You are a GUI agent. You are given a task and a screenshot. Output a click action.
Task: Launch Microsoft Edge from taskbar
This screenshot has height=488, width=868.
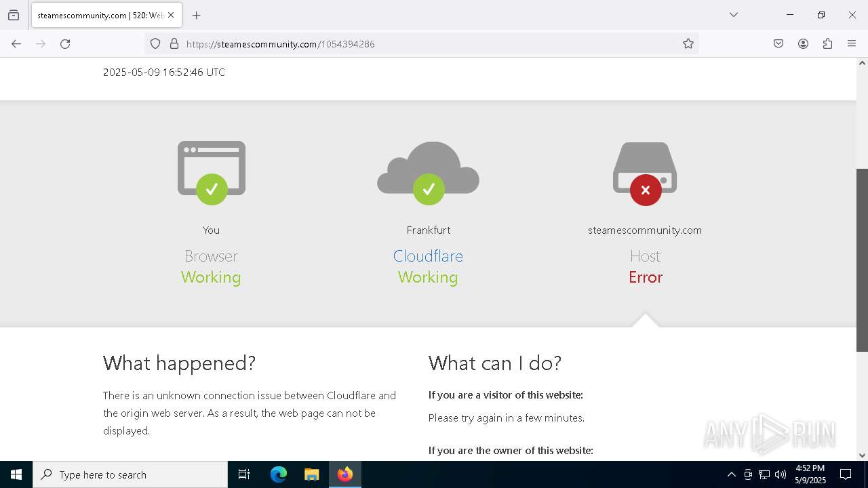pyautogui.click(x=279, y=474)
